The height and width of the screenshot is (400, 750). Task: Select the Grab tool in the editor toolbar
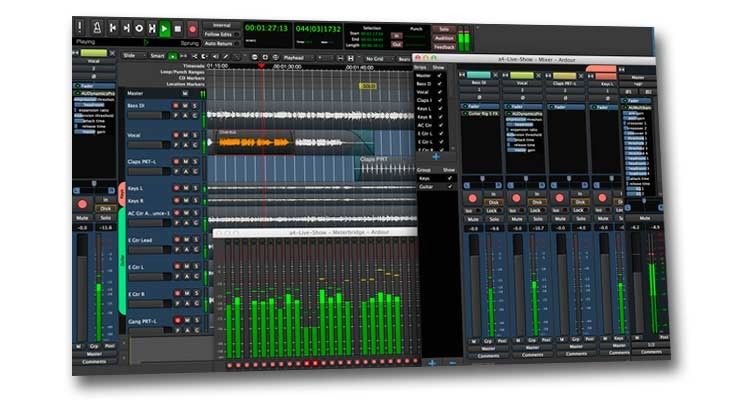[173, 56]
